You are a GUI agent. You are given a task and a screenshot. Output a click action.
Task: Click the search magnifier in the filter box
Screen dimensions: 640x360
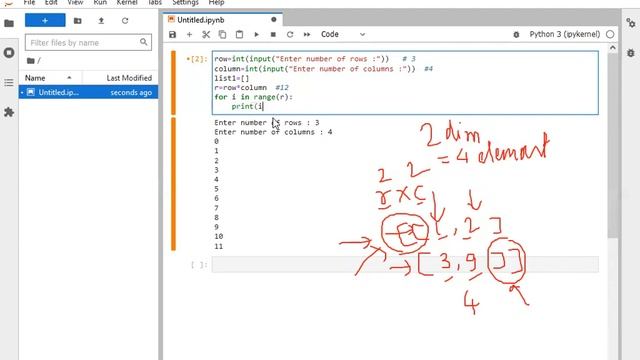[144, 42]
